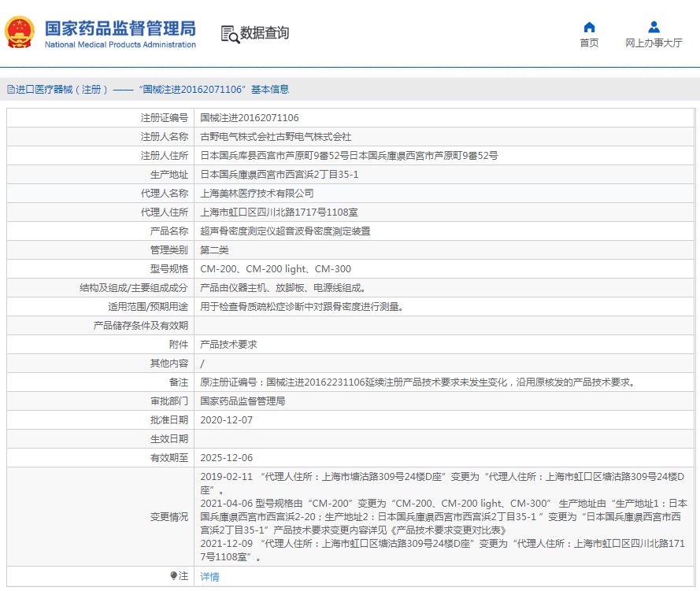Image resolution: width=700 pixels, height=591 pixels.
Task: Go to 首页 home page label
Action: tap(589, 42)
